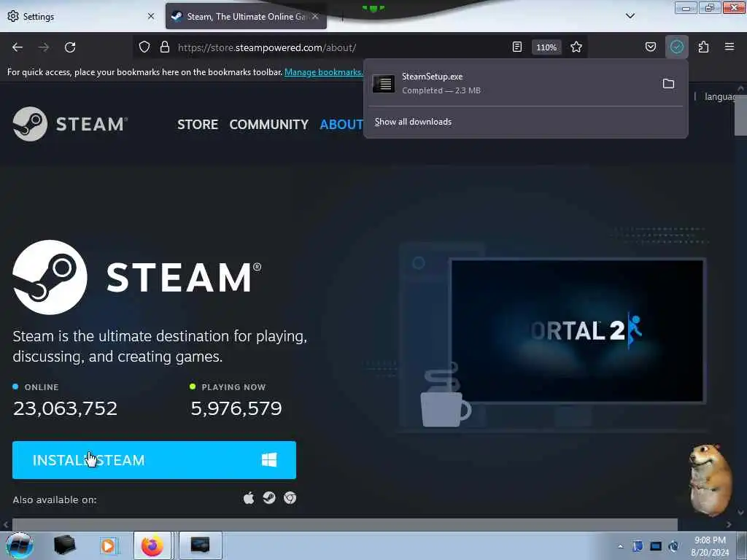
Task: Click the tray flag action center icon
Action: pos(638,546)
